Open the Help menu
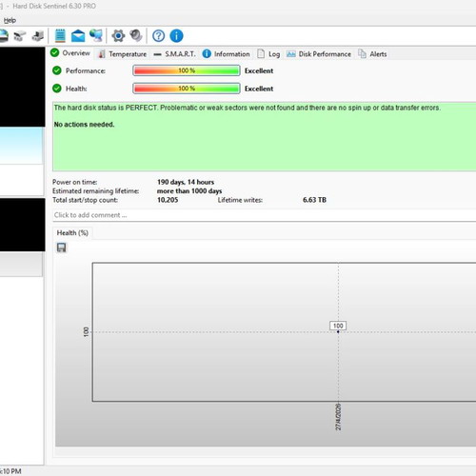The image size is (476, 476). 10,20
